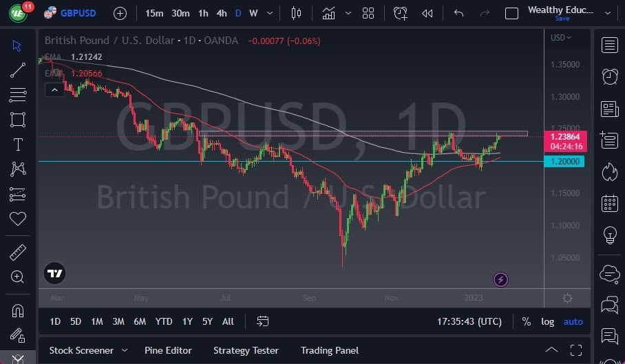The height and width of the screenshot is (364, 625).
Task: Redo the last chart action
Action: pyautogui.click(x=485, y=13)
